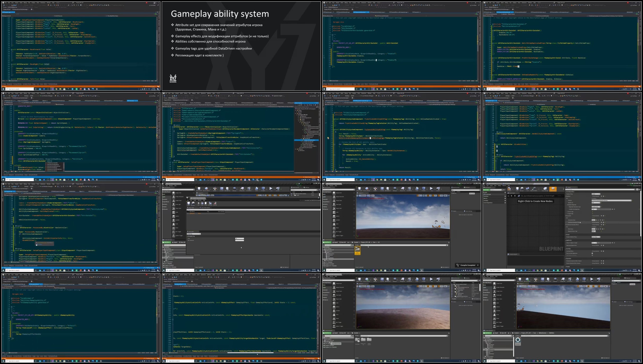Open Periodic Inhibition Policy dropdown in blueprint details
Image resolution: width=643 pixels, height=364 pixels.
coord(596,237)
